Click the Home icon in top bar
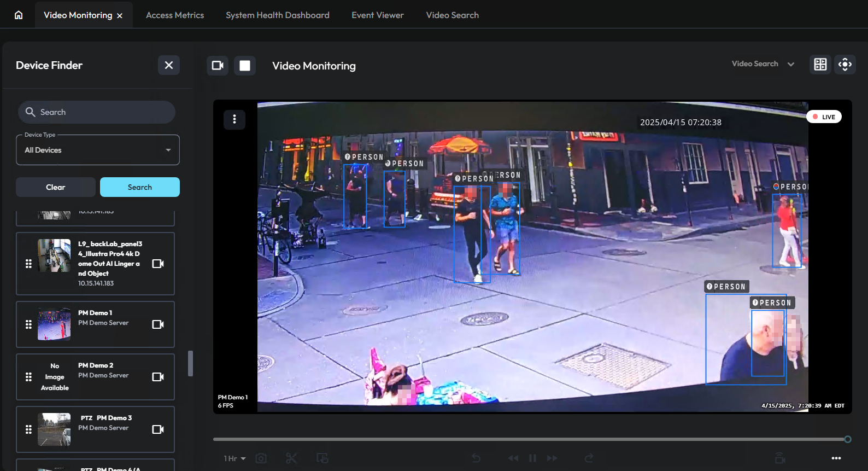This screenshot has height=471, width=868. click(x=19, y=15)
